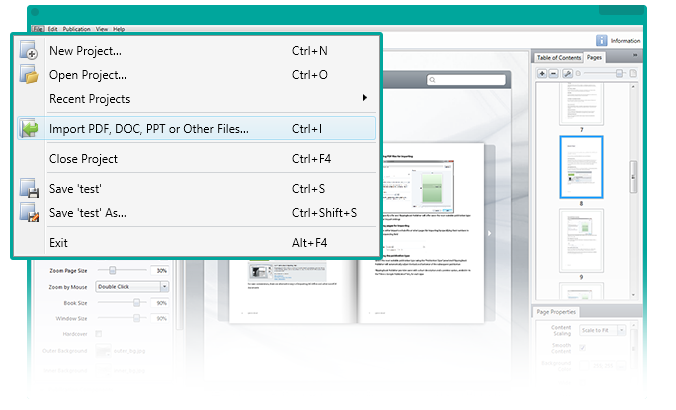Click the Open Project folder icon
Image resolution: width=676 pixels, height=410 pixels.
(x=29, y=74)
